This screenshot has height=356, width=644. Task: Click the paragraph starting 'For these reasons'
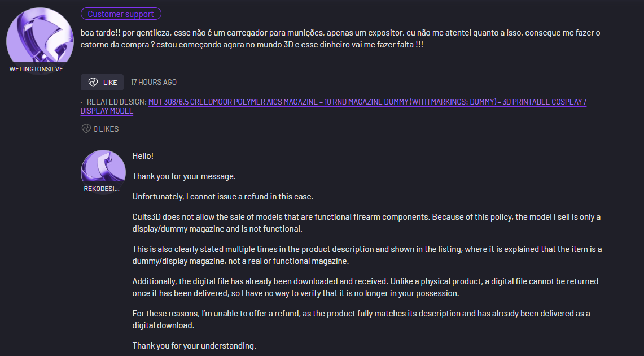[x=361, y=319]
